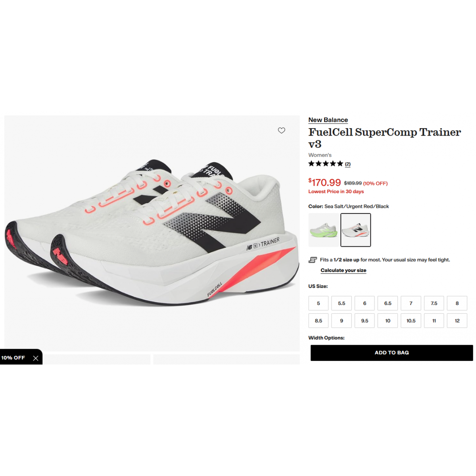The image size is (476, 476).
Task: Choose US size 7.5
Action: pyautogui.click(x=434, y=303)
